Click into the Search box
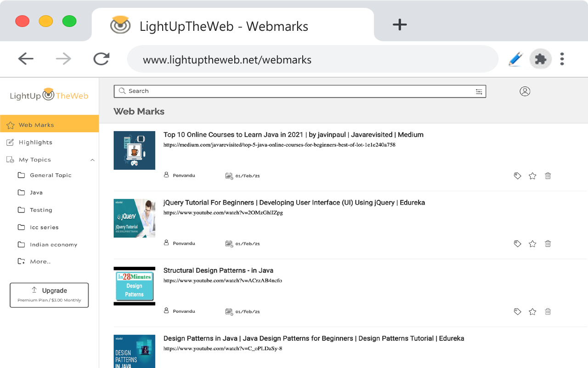 click(300, 91)
